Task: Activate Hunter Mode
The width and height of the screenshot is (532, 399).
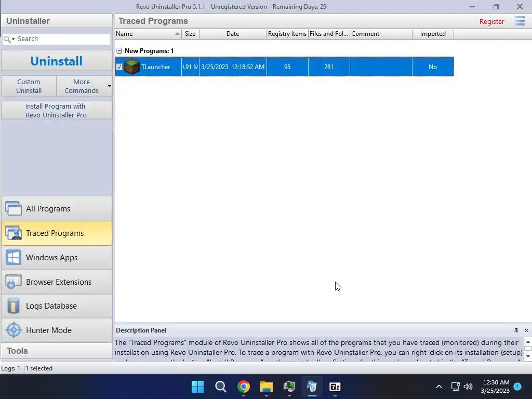Action: click(56, 330)
